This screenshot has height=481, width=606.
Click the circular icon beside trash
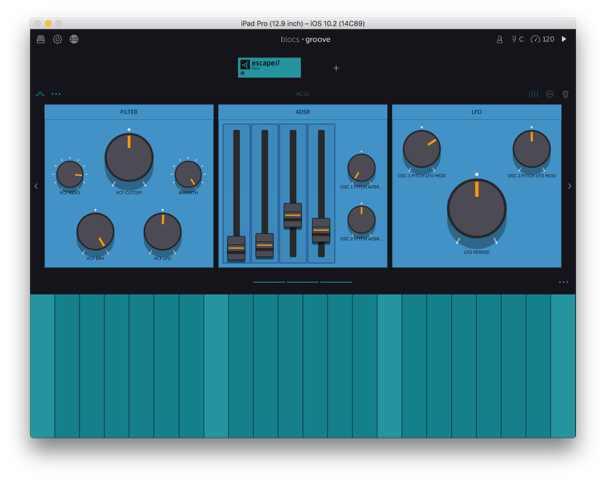click(x=549, y=94)
